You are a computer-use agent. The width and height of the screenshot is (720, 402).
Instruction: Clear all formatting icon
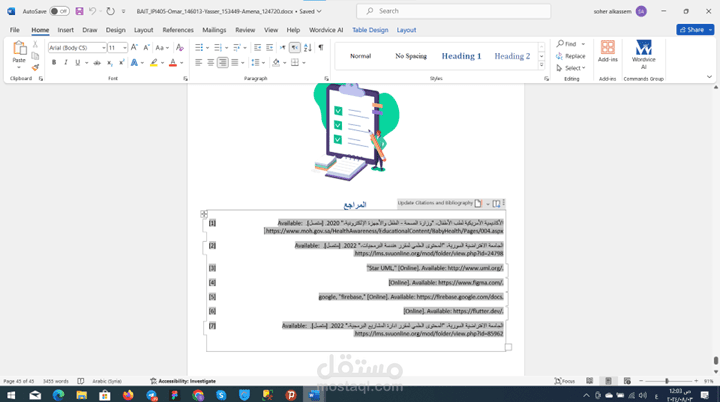tap(180, 47)
